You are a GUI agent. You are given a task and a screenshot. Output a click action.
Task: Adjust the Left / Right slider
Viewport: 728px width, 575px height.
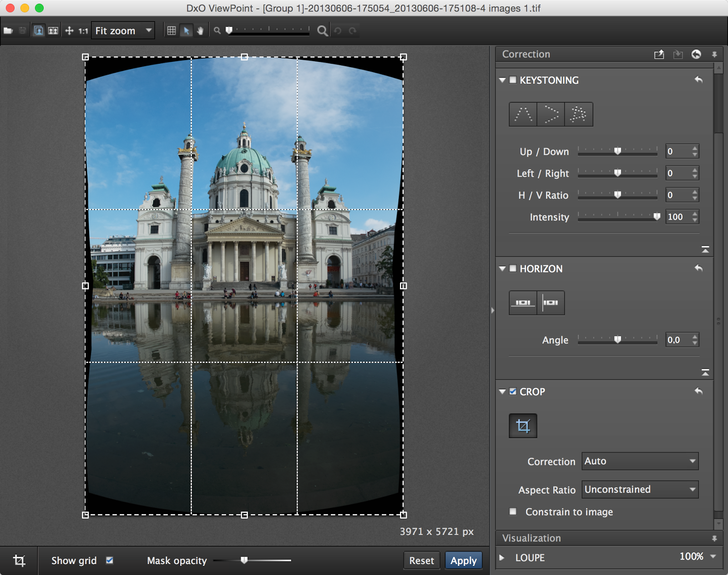617,173
